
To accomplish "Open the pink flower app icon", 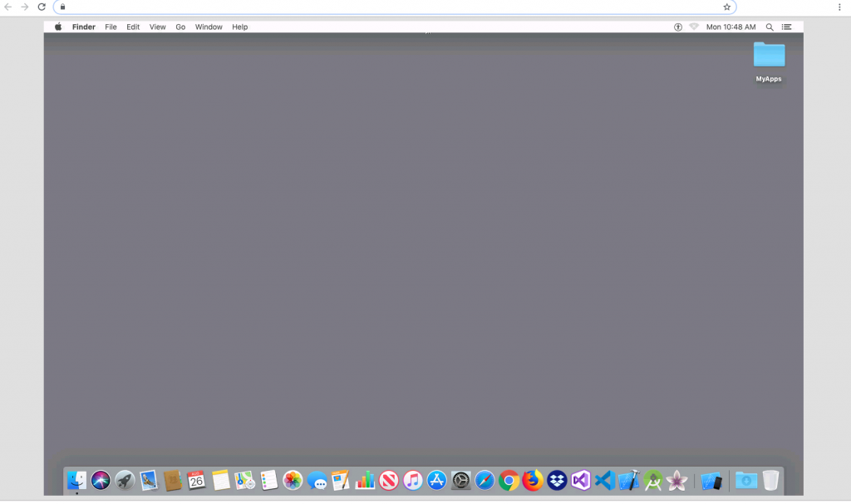I will pyautogui.click(x=676, y=480).
